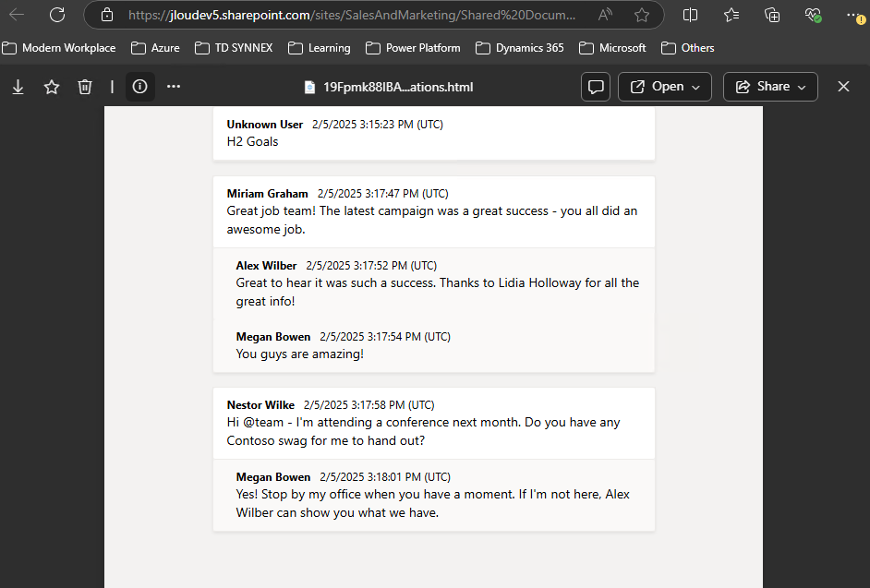Click the 'Hi @team' conference message
870x588 pixels.
423,431
